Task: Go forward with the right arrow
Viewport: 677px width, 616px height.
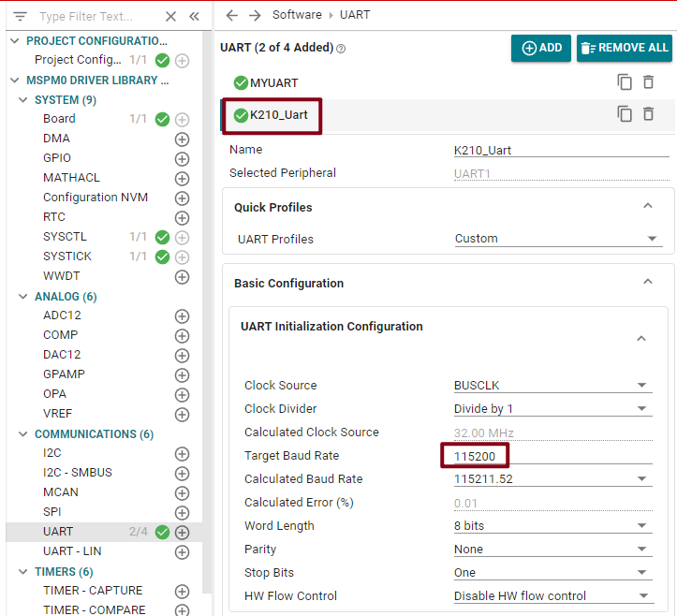Action: tap(256, 15)
